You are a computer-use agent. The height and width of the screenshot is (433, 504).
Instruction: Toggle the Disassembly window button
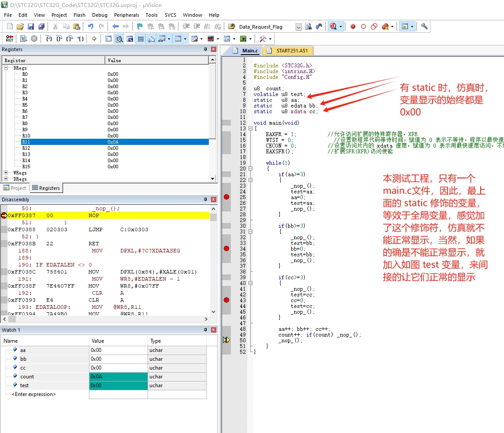[x=119, y=39]
